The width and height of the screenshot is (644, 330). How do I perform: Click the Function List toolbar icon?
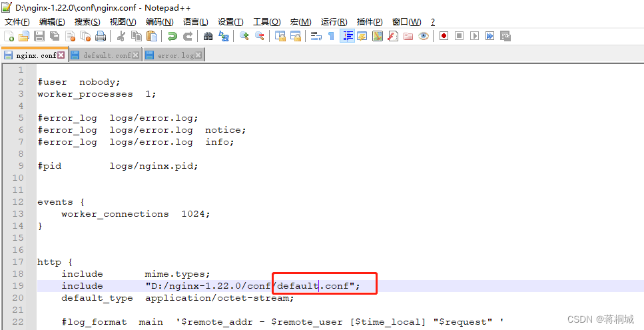coord(393,36)
